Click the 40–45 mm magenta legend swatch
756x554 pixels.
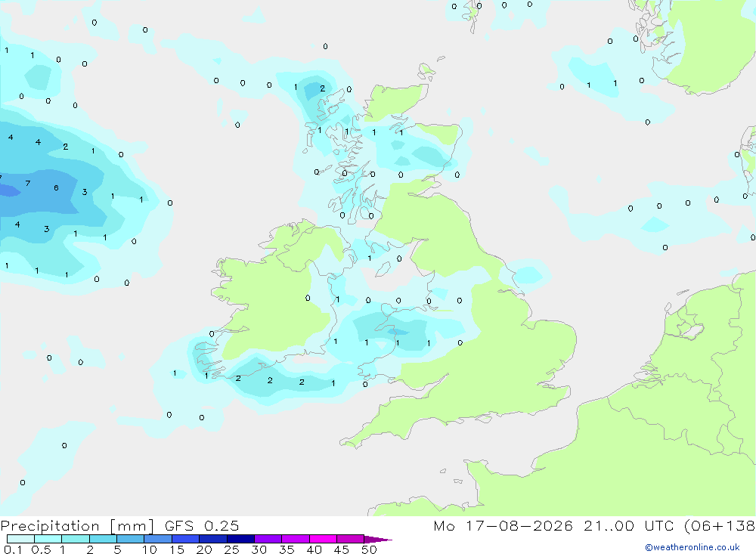pos(323,539)
